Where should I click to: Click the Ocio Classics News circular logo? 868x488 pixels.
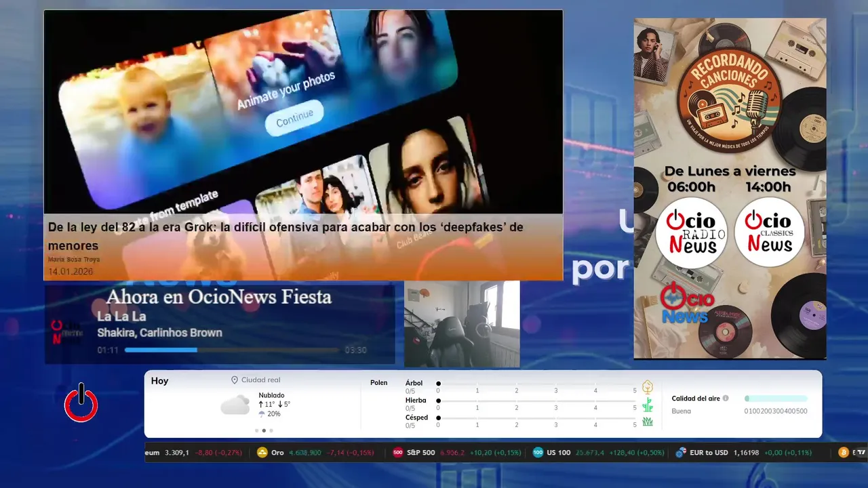[x=770, y=233]
